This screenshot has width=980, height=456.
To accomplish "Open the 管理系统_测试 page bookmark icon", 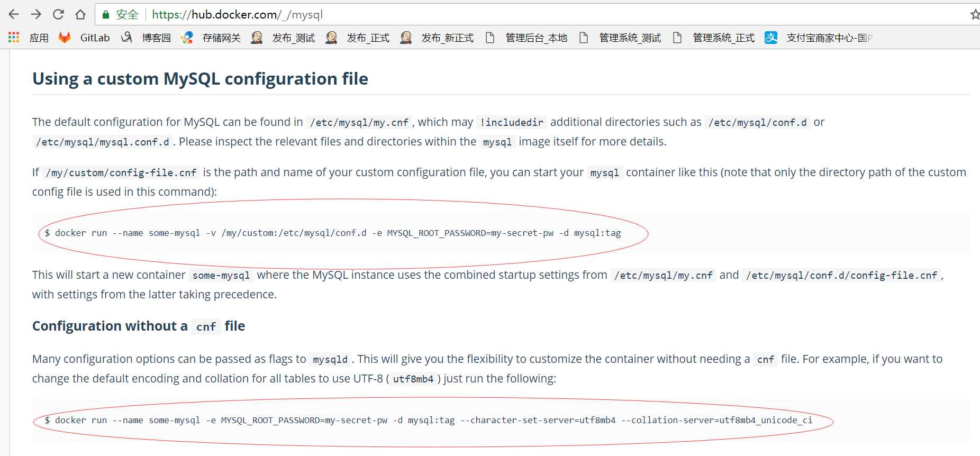I will coord(584,38).
